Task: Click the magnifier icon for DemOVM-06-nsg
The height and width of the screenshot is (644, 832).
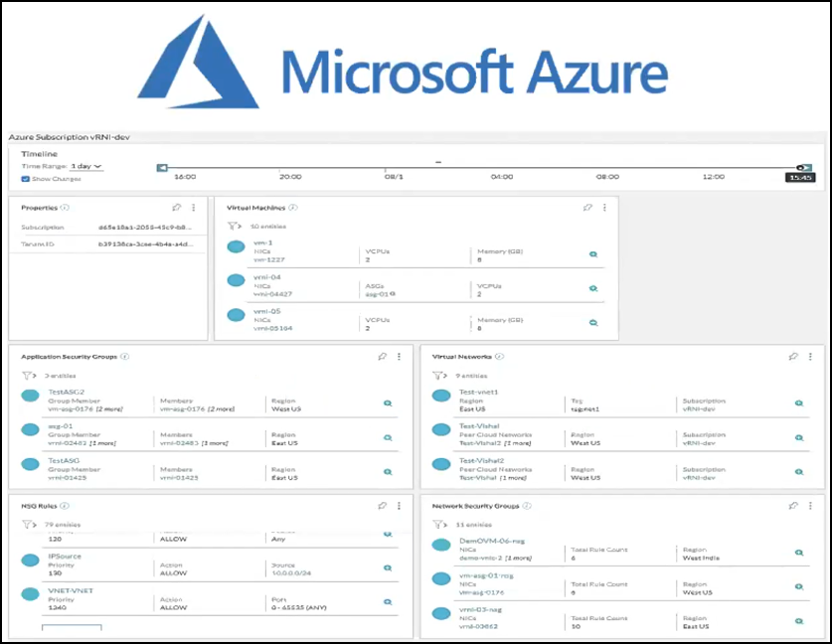Action: tap(799, 553)
